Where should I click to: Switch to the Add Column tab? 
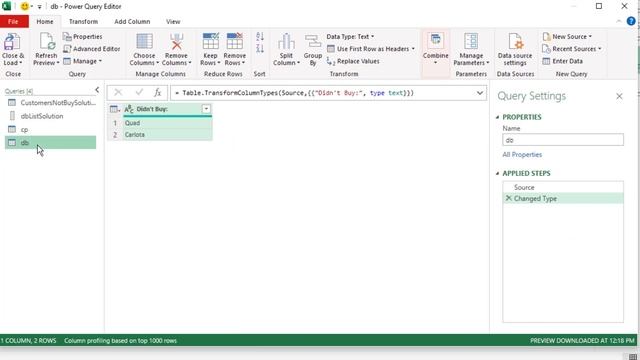tap(132, 22)
